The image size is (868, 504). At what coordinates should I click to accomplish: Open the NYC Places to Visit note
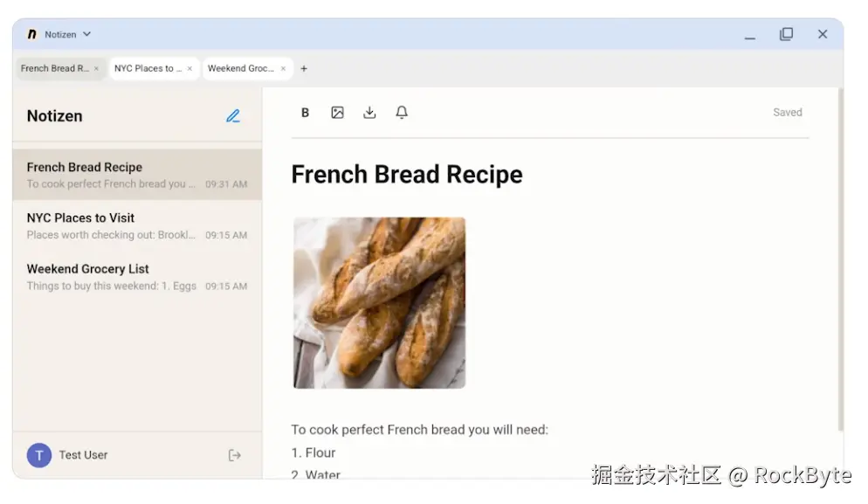click(x=137, y=225)
